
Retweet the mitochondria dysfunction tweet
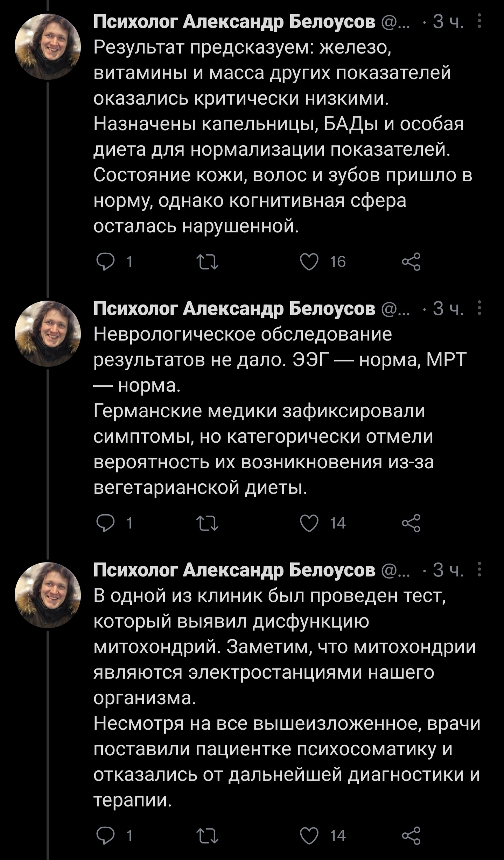coord(208,836)
